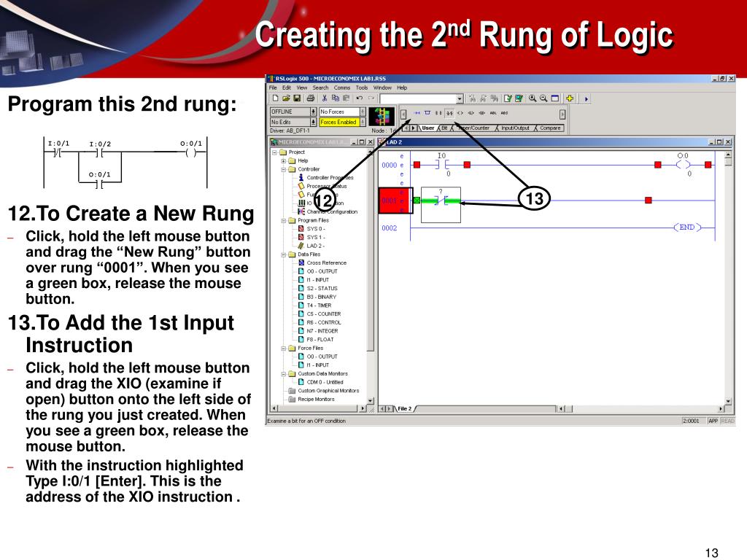Open the Comms menu
This screenshot has width=747, height=560.
[x=342, y=87]
